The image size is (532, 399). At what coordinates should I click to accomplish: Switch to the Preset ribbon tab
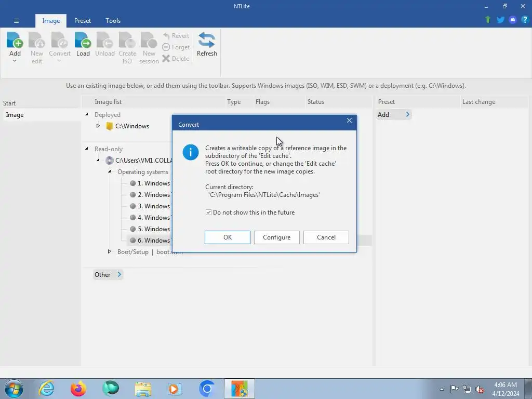(x=83, y=21)
